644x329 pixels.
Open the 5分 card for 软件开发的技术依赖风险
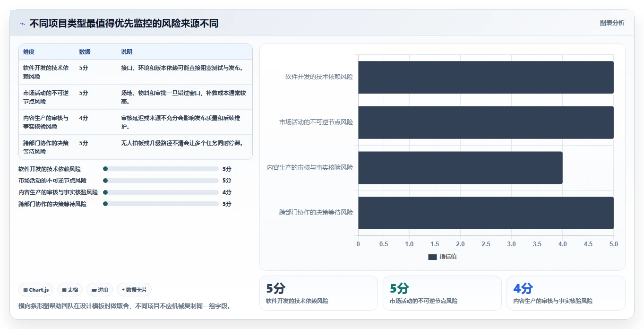pyautogui.click(x=318, y=293)
